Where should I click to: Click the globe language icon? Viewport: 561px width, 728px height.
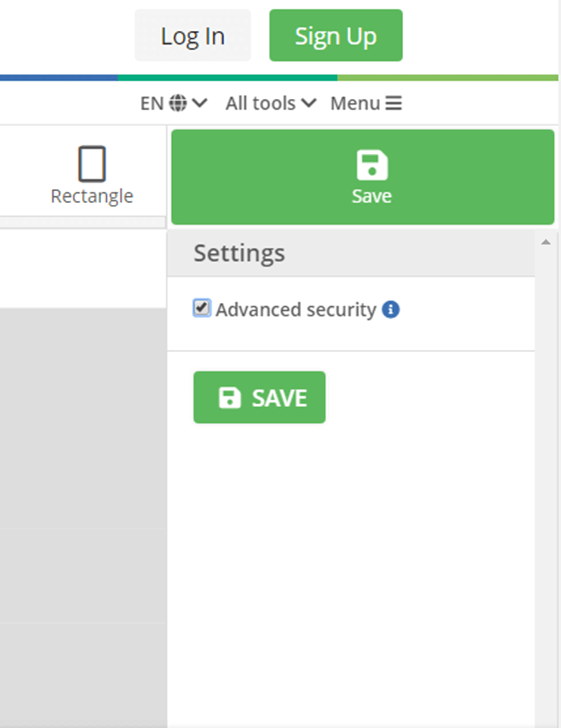pyautogui.click(x=178, y=103)
